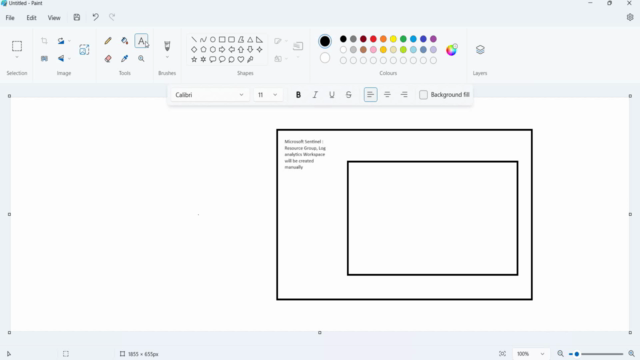Click the Save icon

point(77,17)
